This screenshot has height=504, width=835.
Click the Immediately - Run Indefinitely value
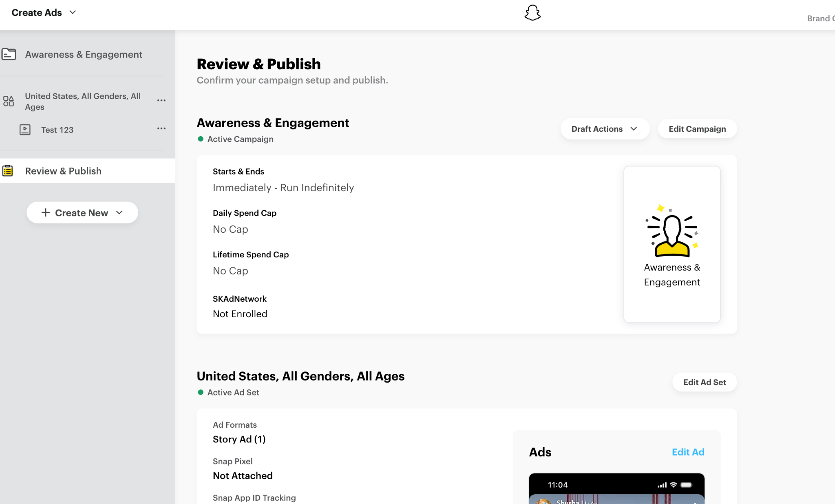[x=283, y=188]
